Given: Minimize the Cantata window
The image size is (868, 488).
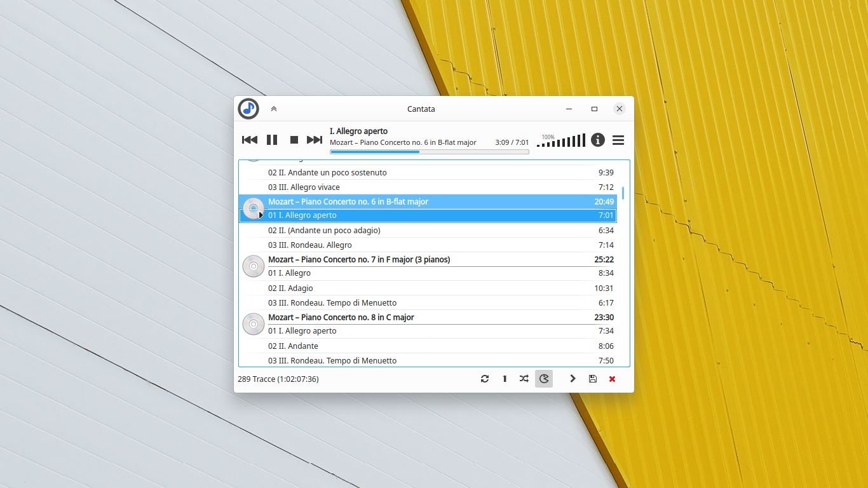Looking at the screenshot, I should 569,109.
